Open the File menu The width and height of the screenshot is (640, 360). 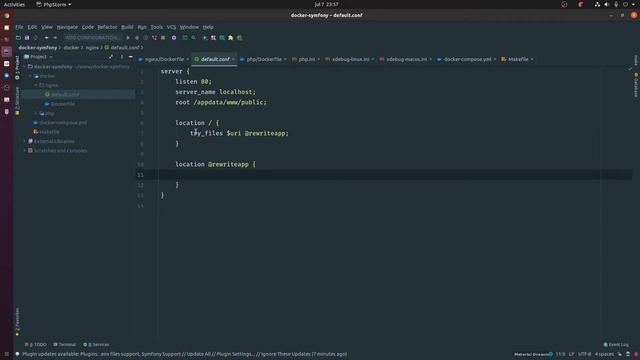[x=19, y=27]
